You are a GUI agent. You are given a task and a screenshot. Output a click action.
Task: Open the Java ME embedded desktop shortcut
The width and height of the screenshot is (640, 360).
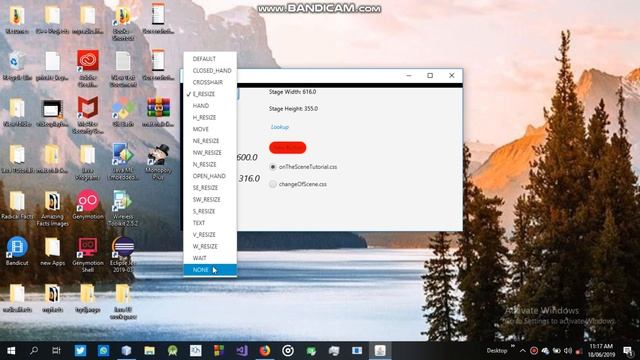click(123, 161)
